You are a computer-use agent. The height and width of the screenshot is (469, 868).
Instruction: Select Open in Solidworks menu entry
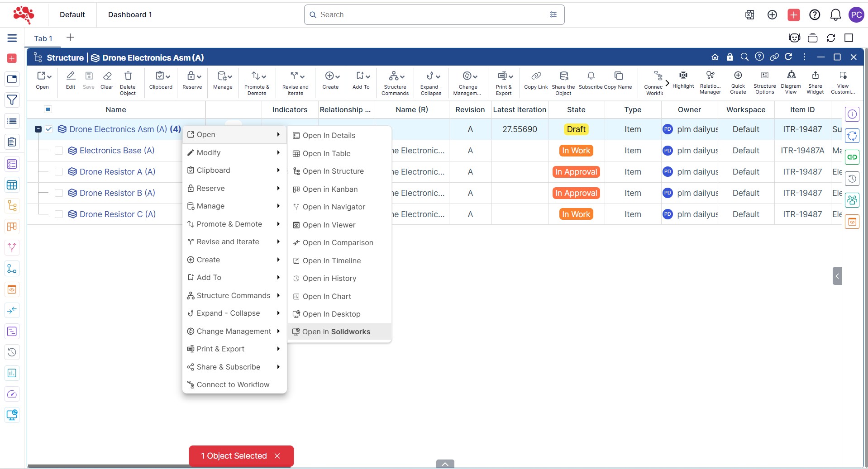pyautogui.click(x=336, y=332)
